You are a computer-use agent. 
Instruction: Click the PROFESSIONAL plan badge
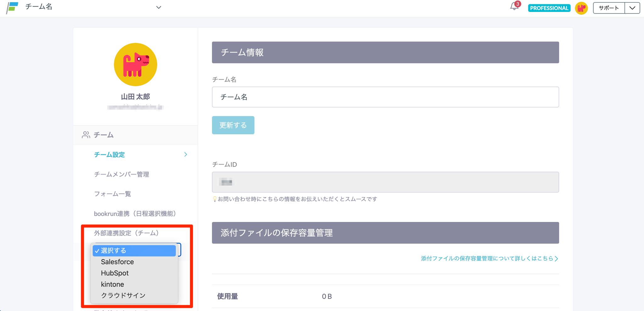(x=549, y=8)
